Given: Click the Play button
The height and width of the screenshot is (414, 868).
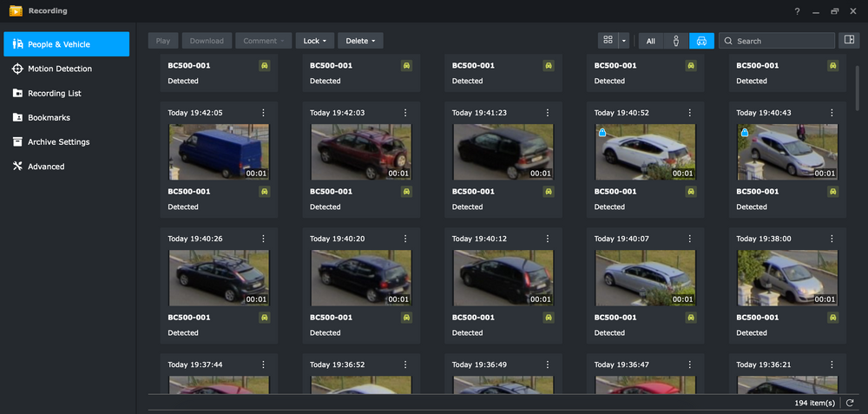Looking at the screenshot, I should [163, 41].
